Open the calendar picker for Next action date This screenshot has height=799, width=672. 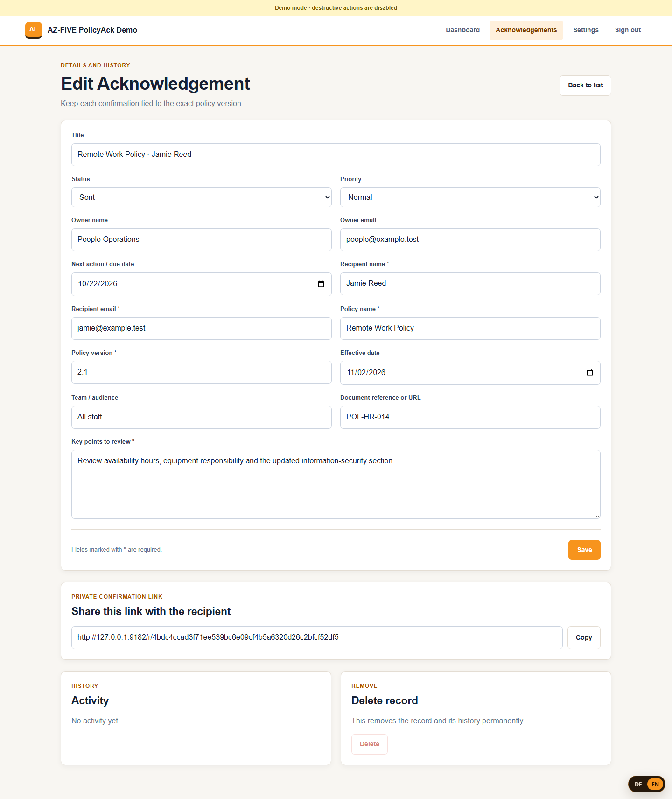click(321, 284)
